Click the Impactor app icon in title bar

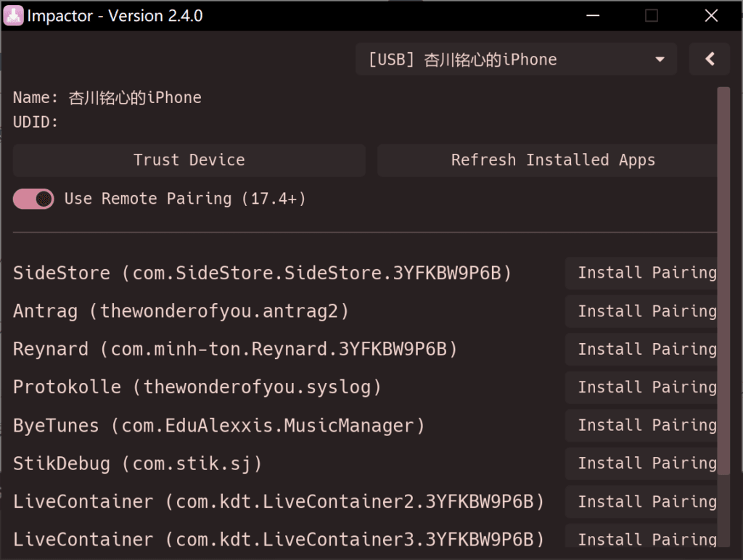point(13,16)
